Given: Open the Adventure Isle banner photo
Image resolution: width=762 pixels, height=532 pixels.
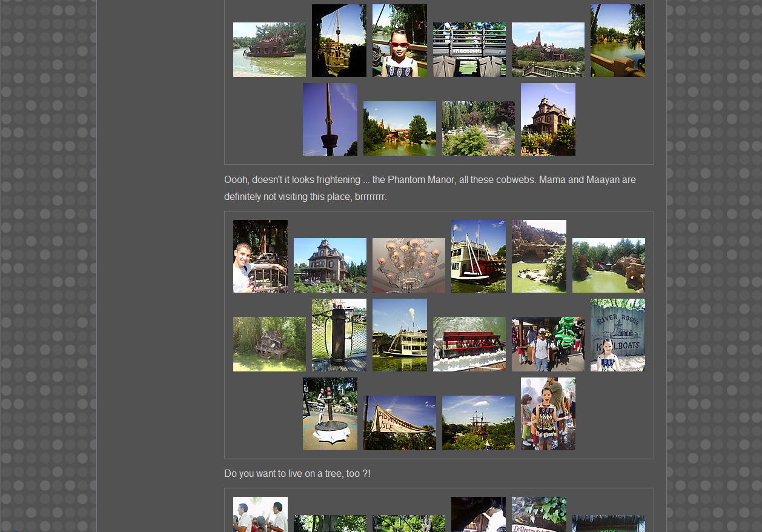Looking at the screenshot, I should 399,423.
